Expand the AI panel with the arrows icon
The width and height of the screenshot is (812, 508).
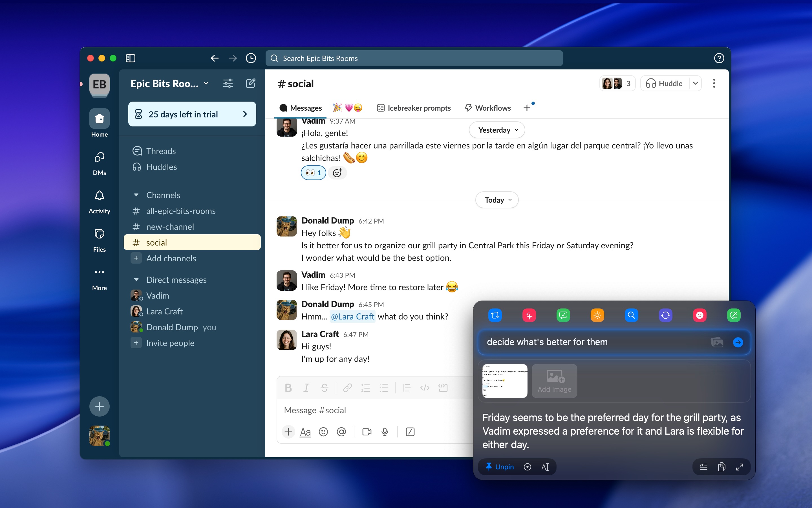point(740,467)
